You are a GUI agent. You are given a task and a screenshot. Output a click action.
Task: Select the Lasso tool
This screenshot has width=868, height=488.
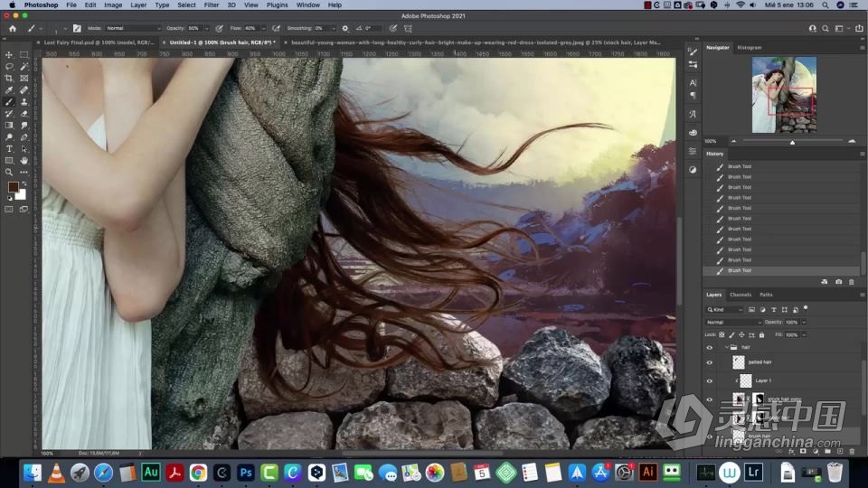pos(10,67)
